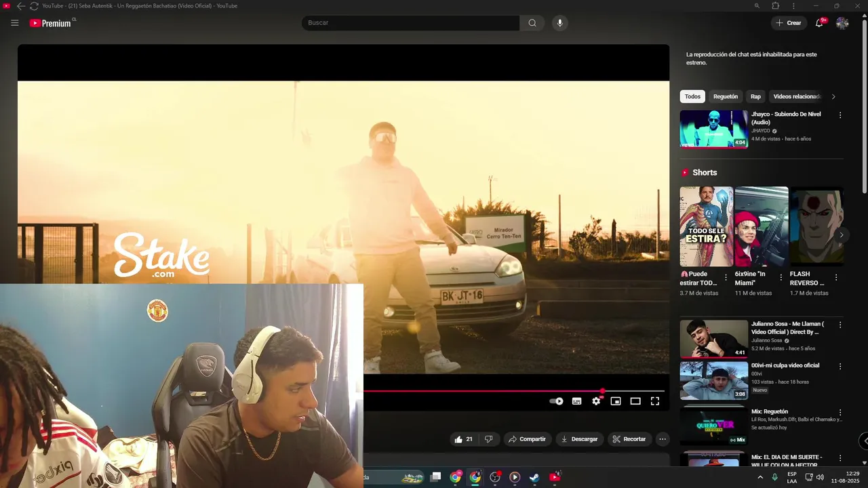Click the Stake.com logo on the video
This screenshot has height=488, width=868.
point(161,255)
